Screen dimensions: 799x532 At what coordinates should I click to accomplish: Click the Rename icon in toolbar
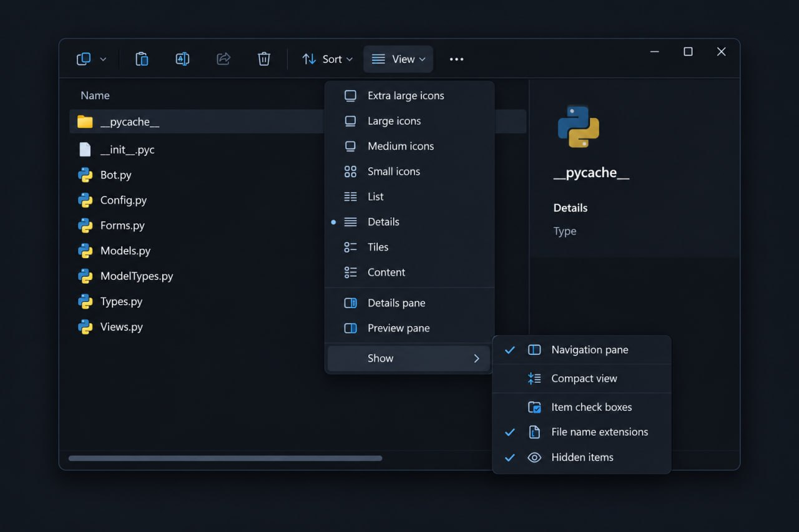point(182,59)
